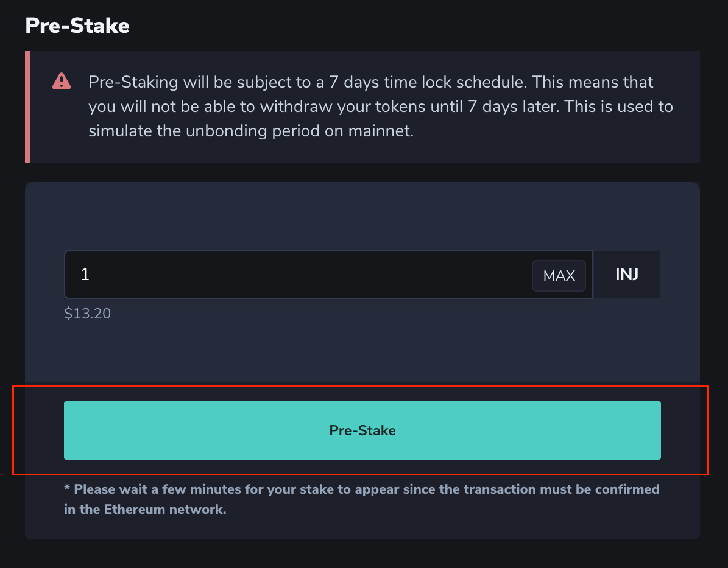Click the MAX button in amount field

click(559, 276)
